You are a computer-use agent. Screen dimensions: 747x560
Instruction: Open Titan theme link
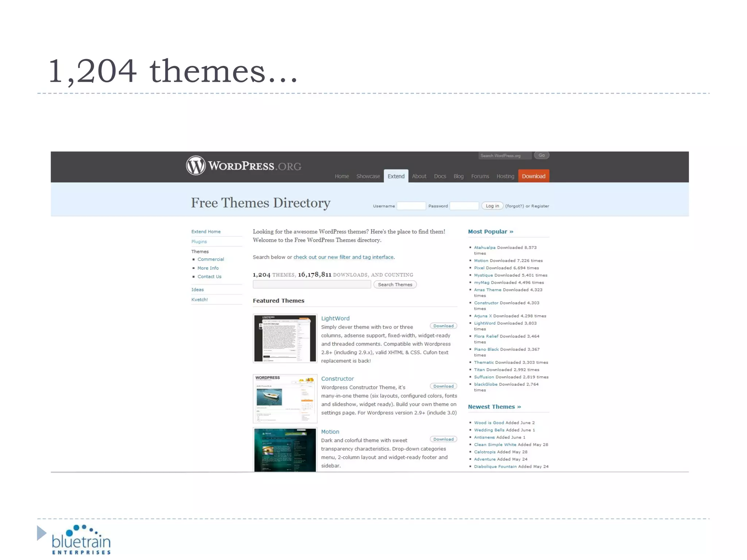pyautogui.click(x=479, y=370)
